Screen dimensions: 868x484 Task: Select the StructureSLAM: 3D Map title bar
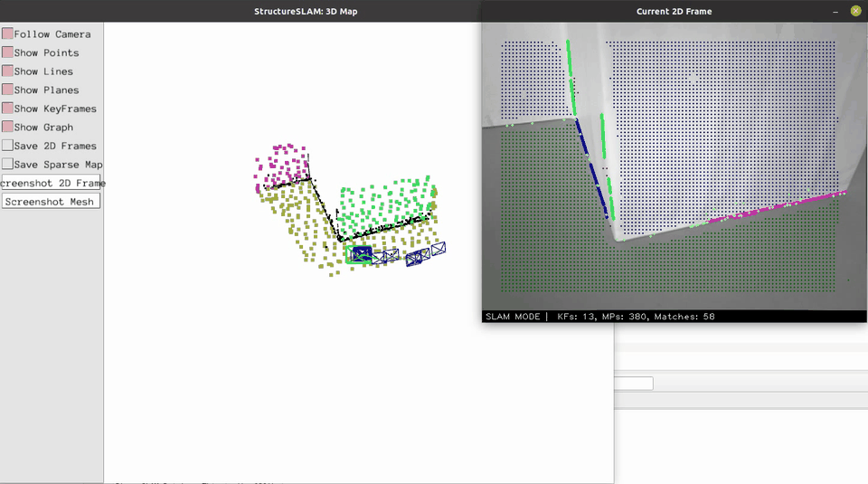pyautogui.click(x=241, y=11)
